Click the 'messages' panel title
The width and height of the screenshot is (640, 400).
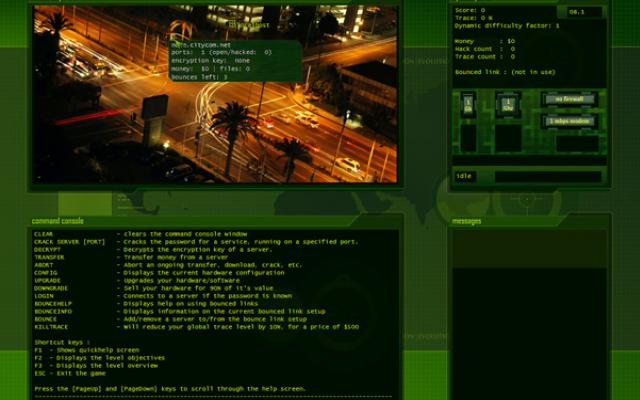point(468,221)
